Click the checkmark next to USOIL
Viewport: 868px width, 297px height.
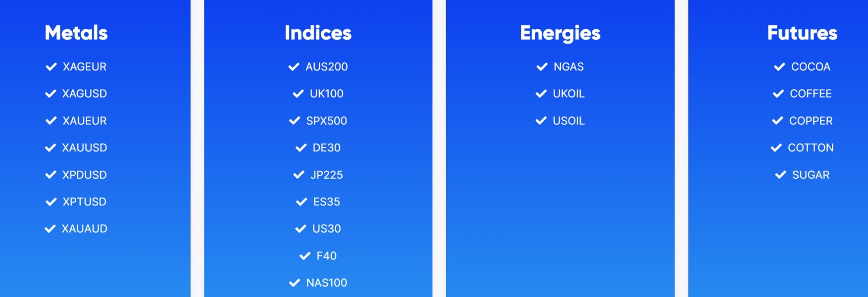coord(541,121)
